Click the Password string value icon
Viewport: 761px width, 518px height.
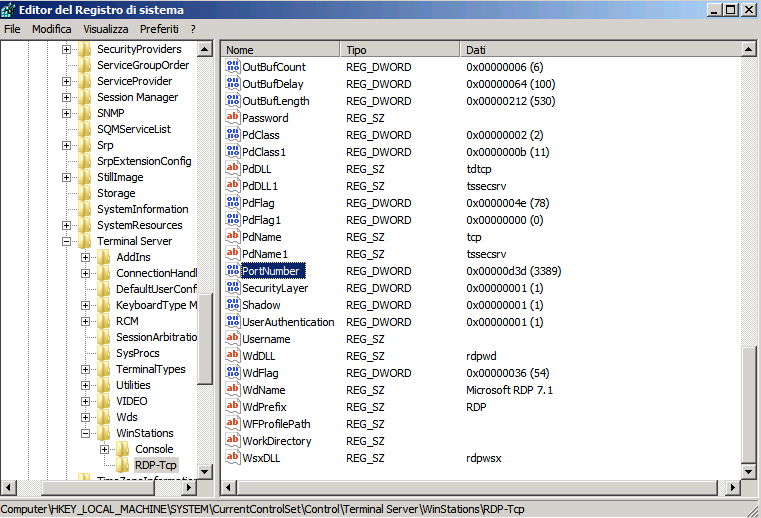coord(233,118)
